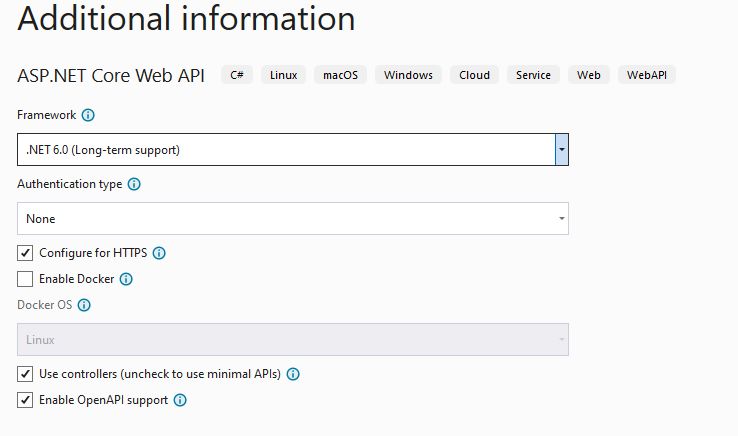Click the Use controllers label text
Image resolution: width=738 pixels, height=436 pixels.
click(160, 374)
